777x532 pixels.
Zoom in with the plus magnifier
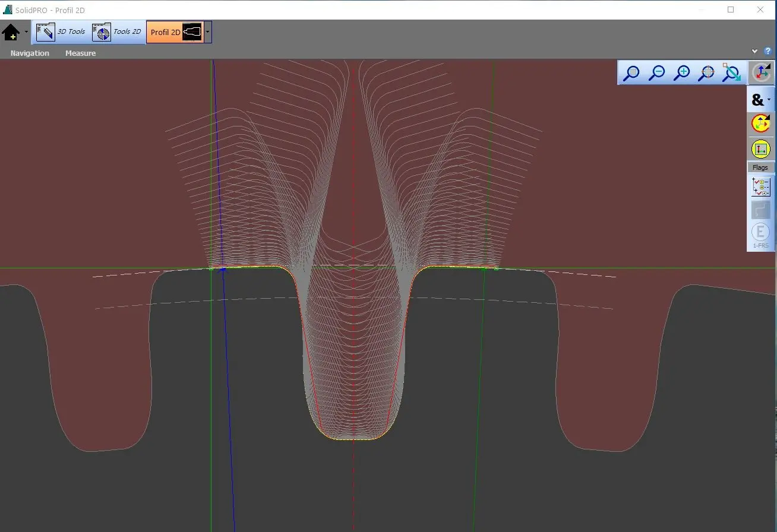(683, 73)
